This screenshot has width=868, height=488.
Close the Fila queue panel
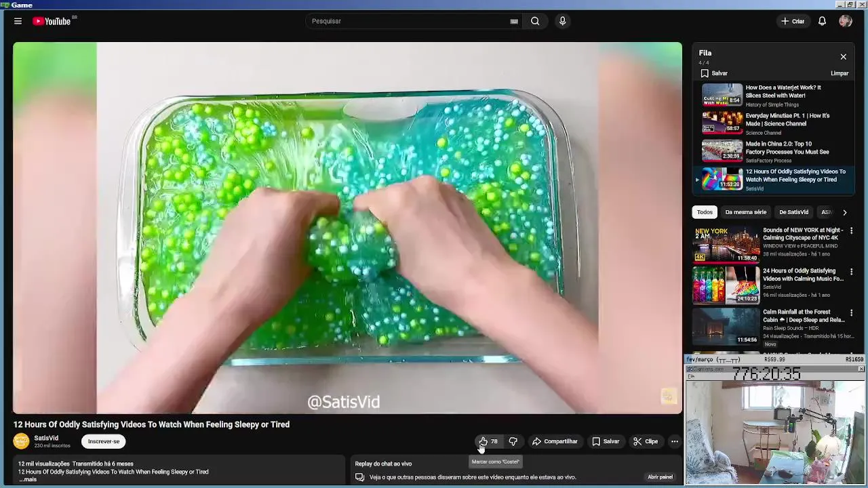(x=843, y=57)
